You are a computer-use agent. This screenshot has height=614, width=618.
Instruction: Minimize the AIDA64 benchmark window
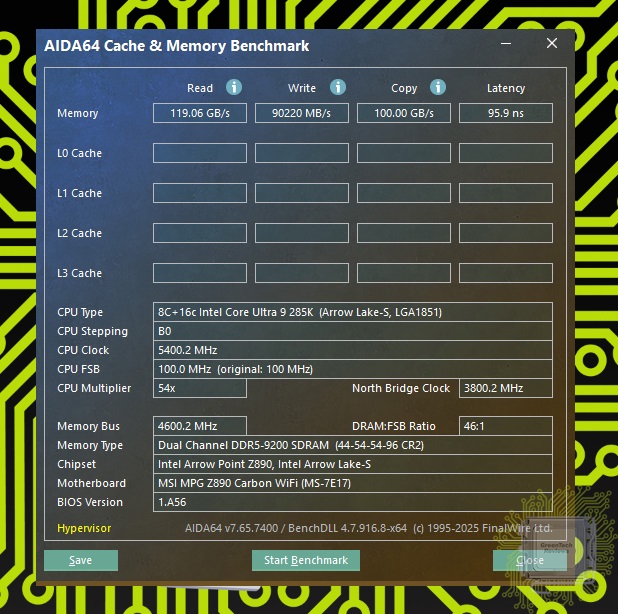click(506, 43)
